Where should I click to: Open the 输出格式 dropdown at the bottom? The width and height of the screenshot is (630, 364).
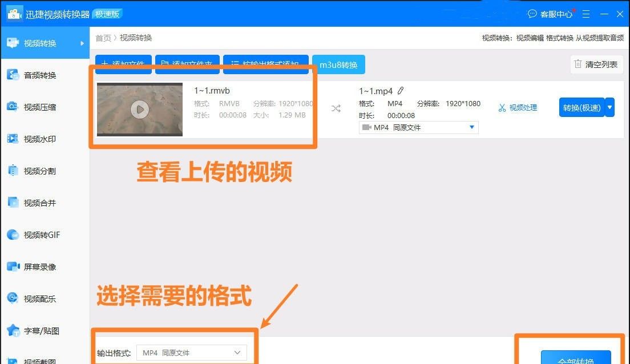pyautogui.click(x=236, y=352)
